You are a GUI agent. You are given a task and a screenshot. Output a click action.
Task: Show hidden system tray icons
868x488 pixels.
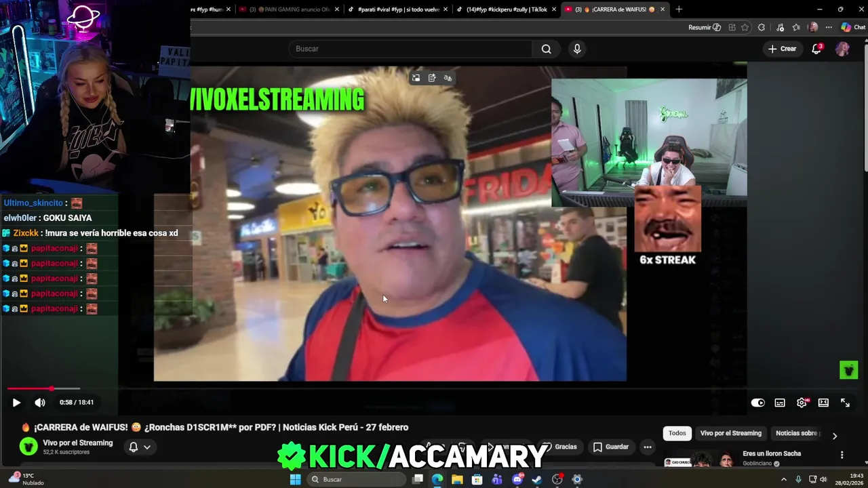pos(784,479)
